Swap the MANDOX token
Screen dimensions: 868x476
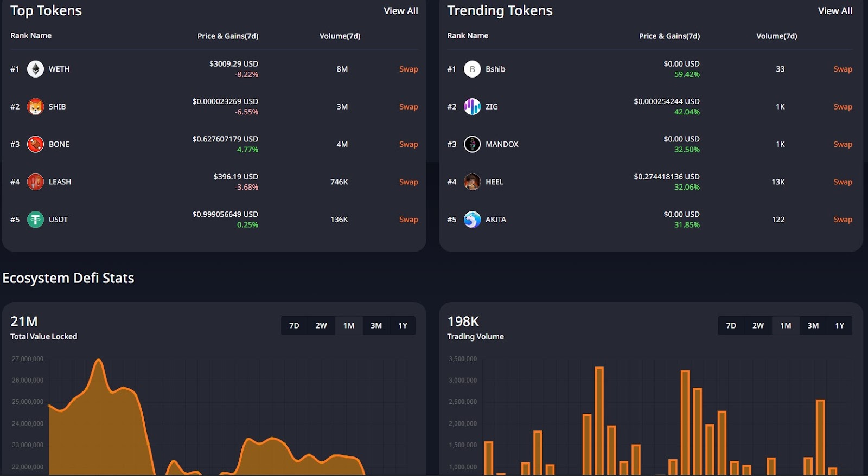(x=843, y=144)
